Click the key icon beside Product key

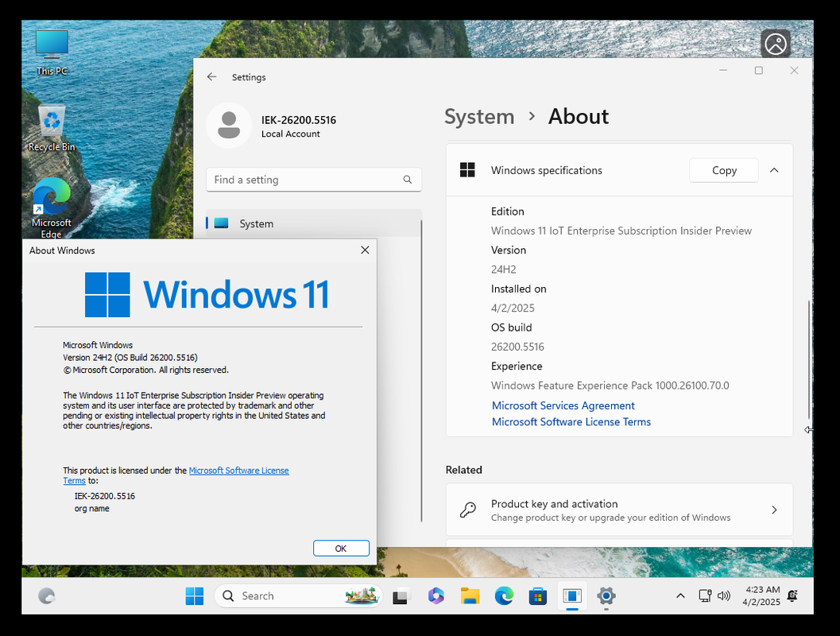tap(467, 510)
